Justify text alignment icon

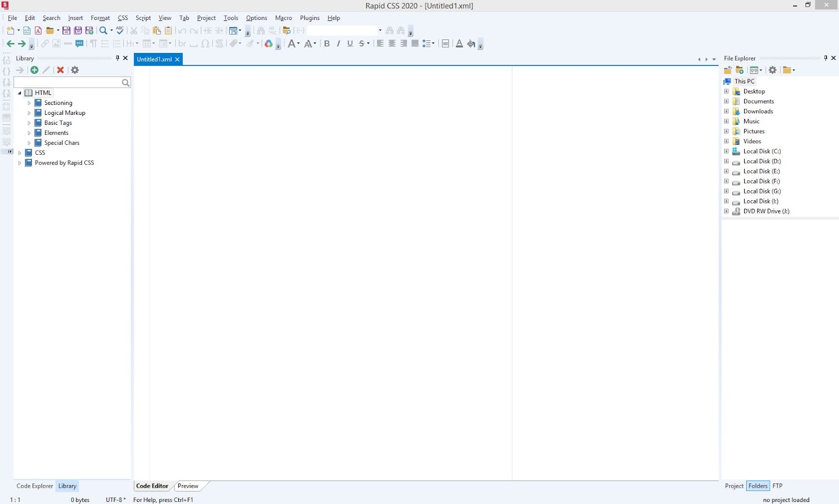pos(415,44)
